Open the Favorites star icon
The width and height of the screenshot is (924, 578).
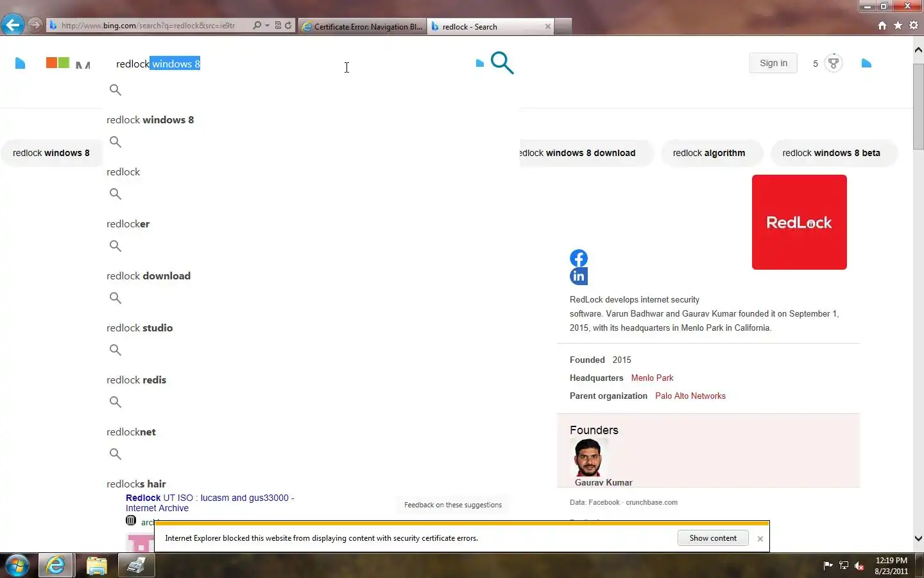pyautogui.click(x=898, y=26)
